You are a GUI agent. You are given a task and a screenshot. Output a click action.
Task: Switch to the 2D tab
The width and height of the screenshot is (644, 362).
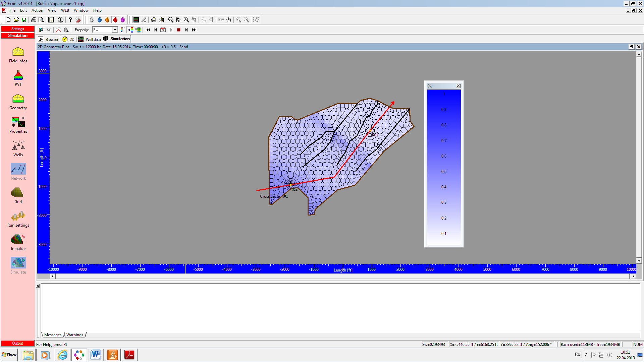point(68,39)
